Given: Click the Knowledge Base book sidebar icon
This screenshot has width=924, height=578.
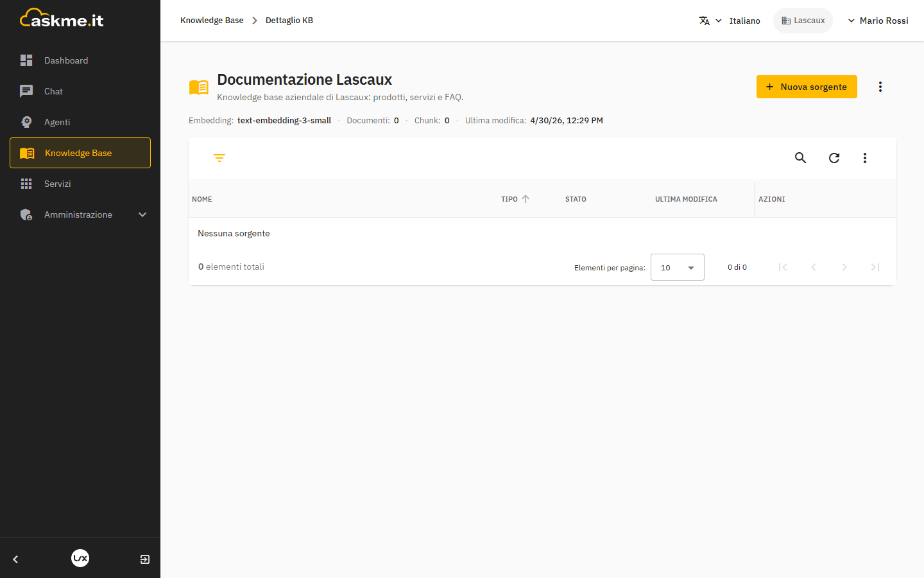Looking at the screenshot, I should click(27, 153).
